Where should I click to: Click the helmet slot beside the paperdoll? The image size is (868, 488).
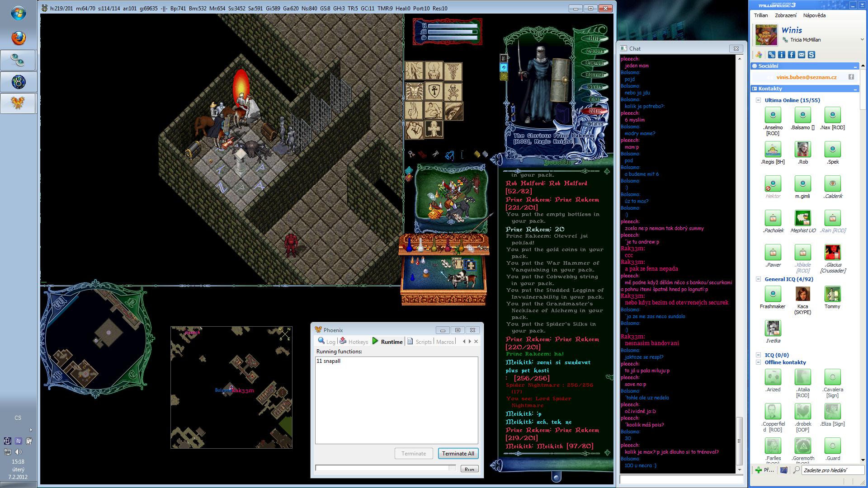(504, 58)
